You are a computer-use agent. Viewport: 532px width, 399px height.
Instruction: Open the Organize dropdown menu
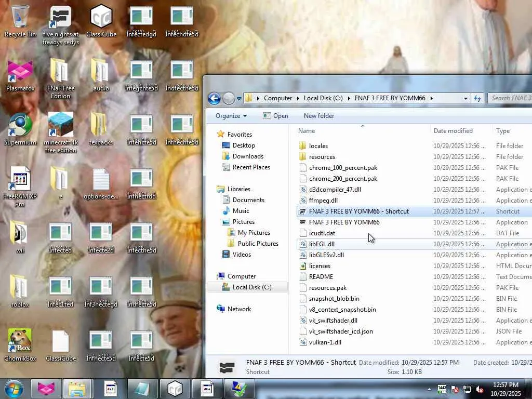click(x=231, y=116)
